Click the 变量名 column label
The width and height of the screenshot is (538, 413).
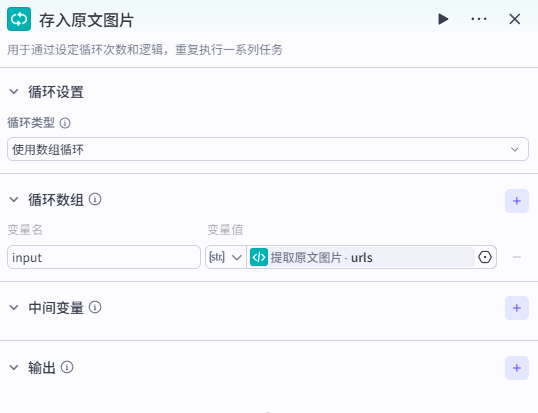[x=25, y=229]
